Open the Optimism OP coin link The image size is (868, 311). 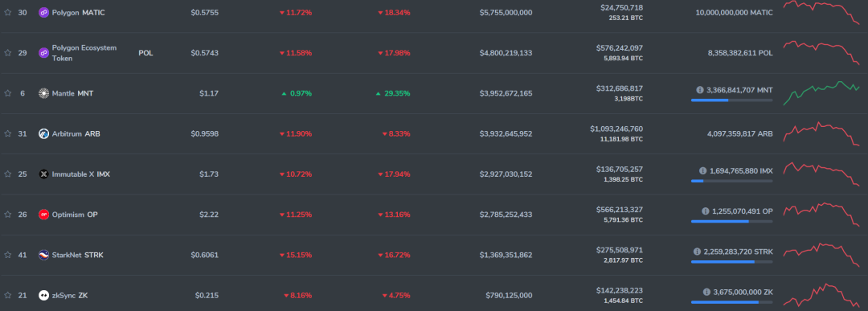75,214
